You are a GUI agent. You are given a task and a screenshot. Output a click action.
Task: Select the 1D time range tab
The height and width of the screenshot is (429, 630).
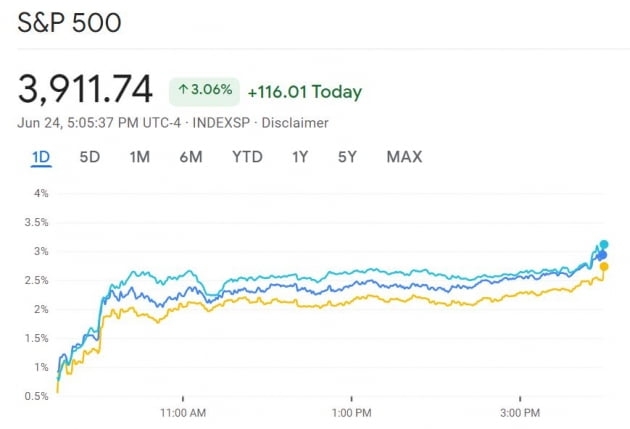41,157
